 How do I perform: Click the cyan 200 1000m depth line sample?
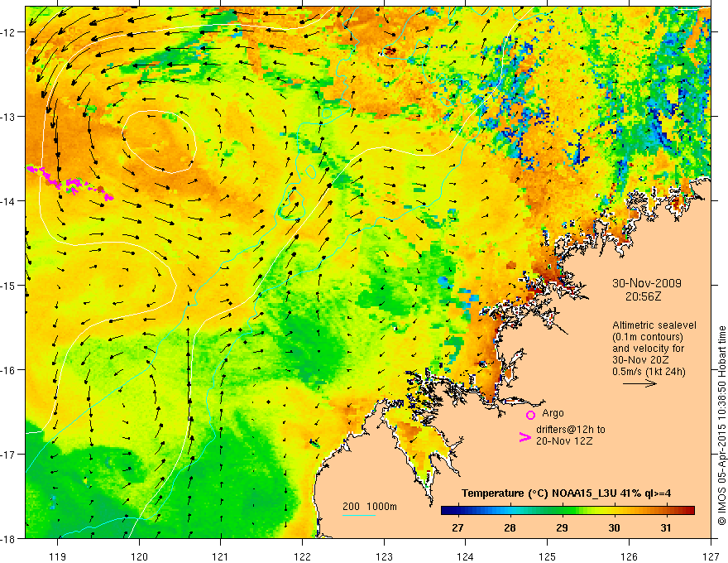(359, 515)
